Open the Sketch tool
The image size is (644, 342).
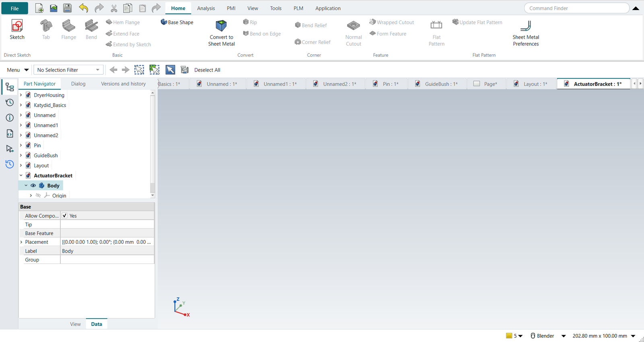(x=17, y=29)
